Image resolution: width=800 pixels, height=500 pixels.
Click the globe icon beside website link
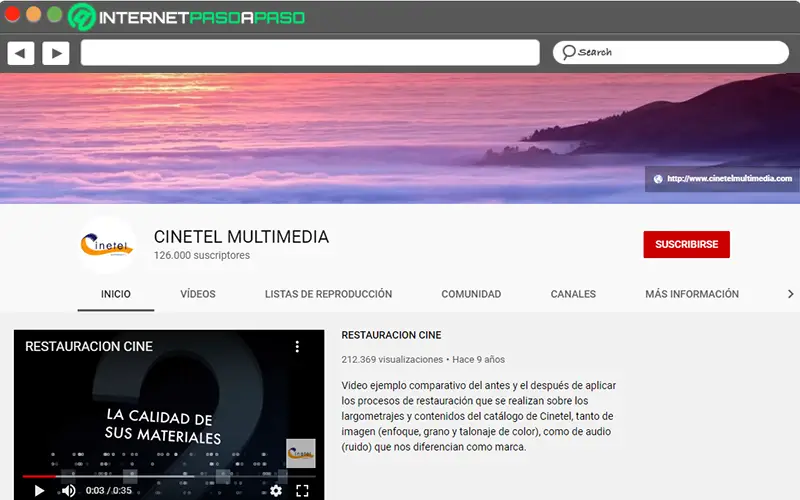[x=658, y=179]
